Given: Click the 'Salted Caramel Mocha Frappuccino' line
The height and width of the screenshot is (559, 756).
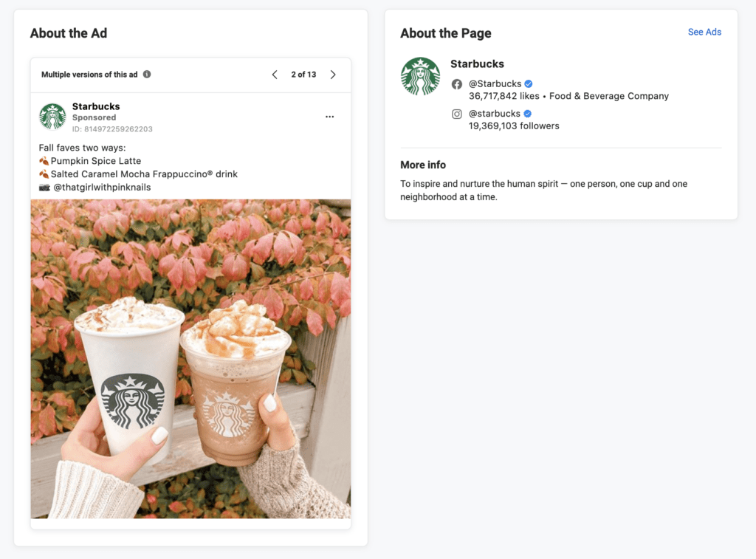Looking at the screenshot, I should pos(144,174).
